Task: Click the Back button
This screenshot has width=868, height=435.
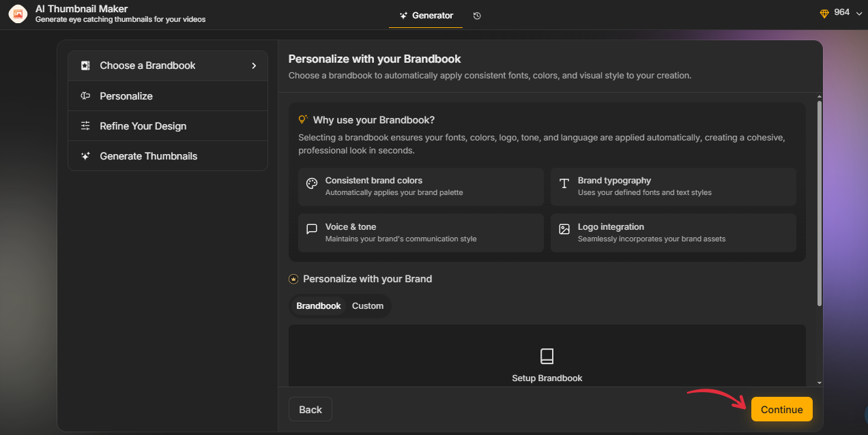Action: pyautogui.click(x=310, y=409)
